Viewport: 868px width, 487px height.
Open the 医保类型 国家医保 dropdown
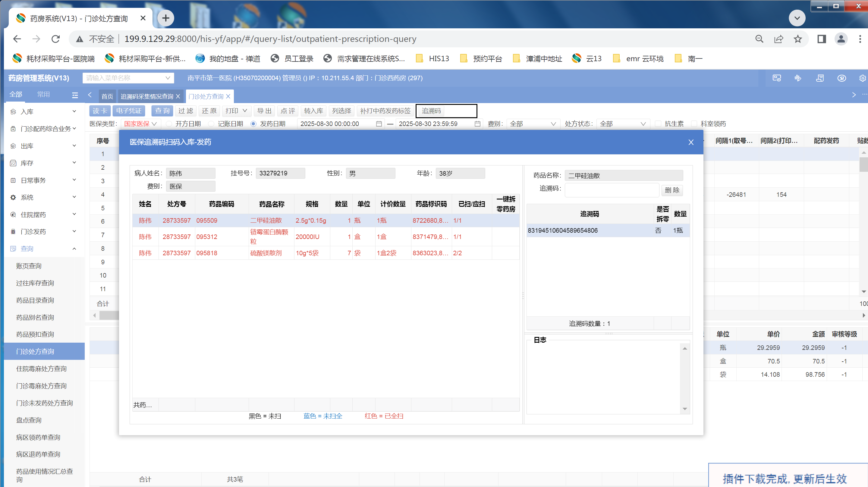(x=140, y=124)
